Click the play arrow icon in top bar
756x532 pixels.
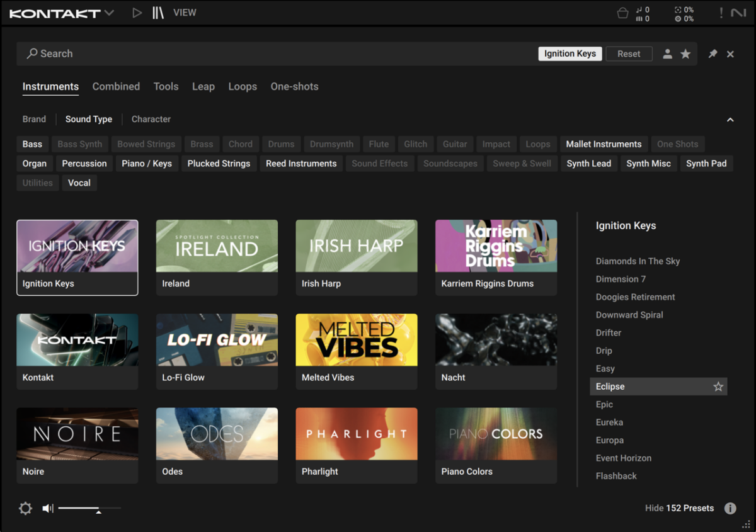pos(137,13)
